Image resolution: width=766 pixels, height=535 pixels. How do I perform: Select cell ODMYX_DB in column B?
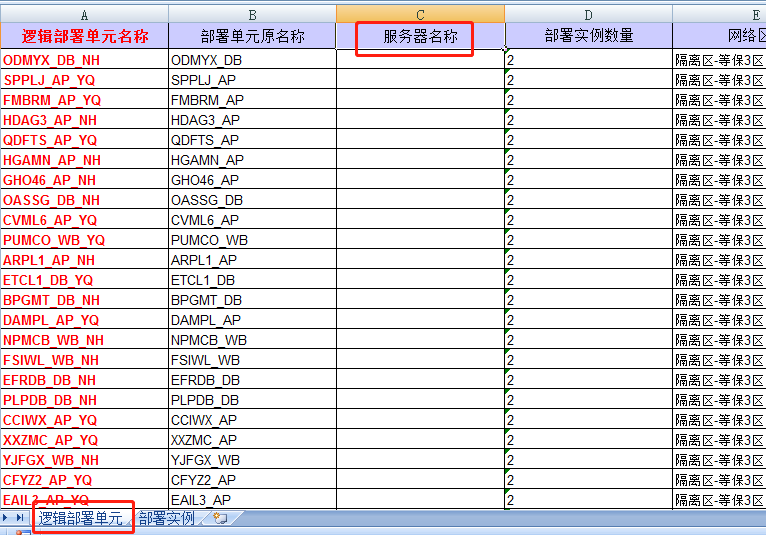point(252,60)
